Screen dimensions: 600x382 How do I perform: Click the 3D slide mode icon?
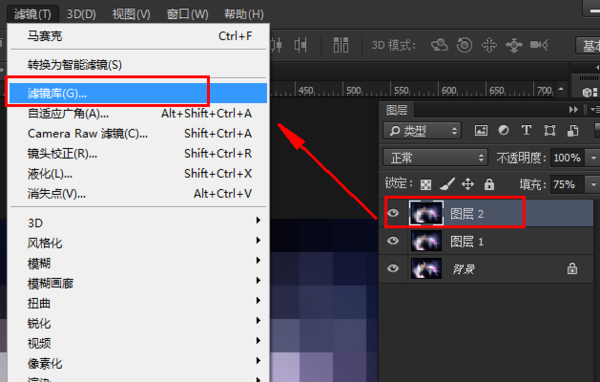(514, 45)
